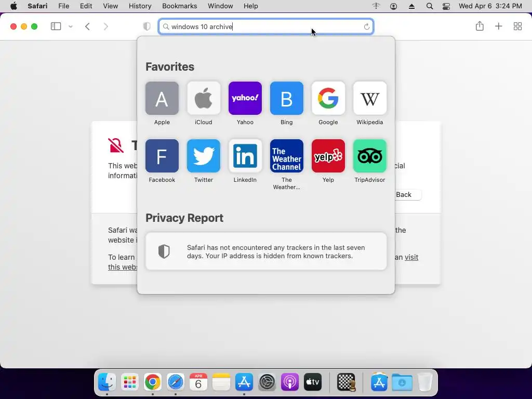This screenshot has height=399, width=532.
Task: Open Podcasts from the Dock
Action: [290, 382]
